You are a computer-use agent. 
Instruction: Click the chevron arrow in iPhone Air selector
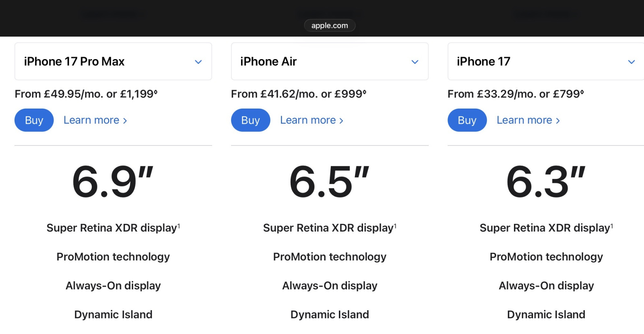(x=415, y=62)
